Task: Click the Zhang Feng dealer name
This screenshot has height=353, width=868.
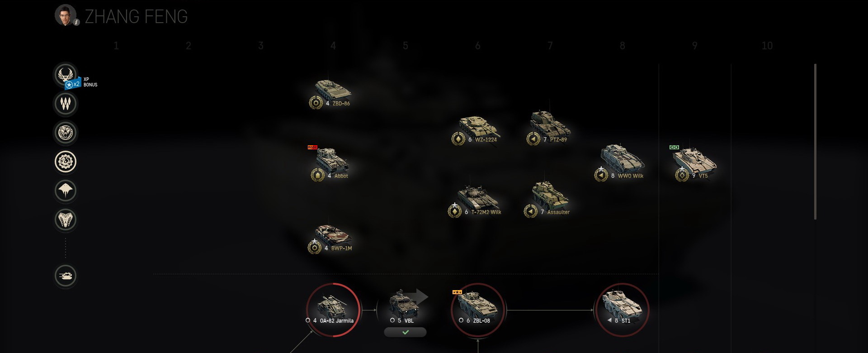Action: click(x=136, y=17)
